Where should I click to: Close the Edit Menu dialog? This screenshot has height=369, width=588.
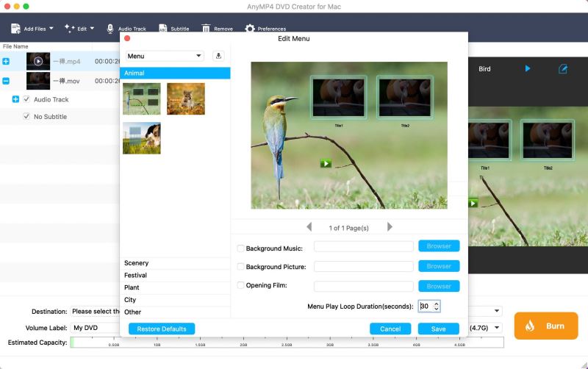(127, 38)
